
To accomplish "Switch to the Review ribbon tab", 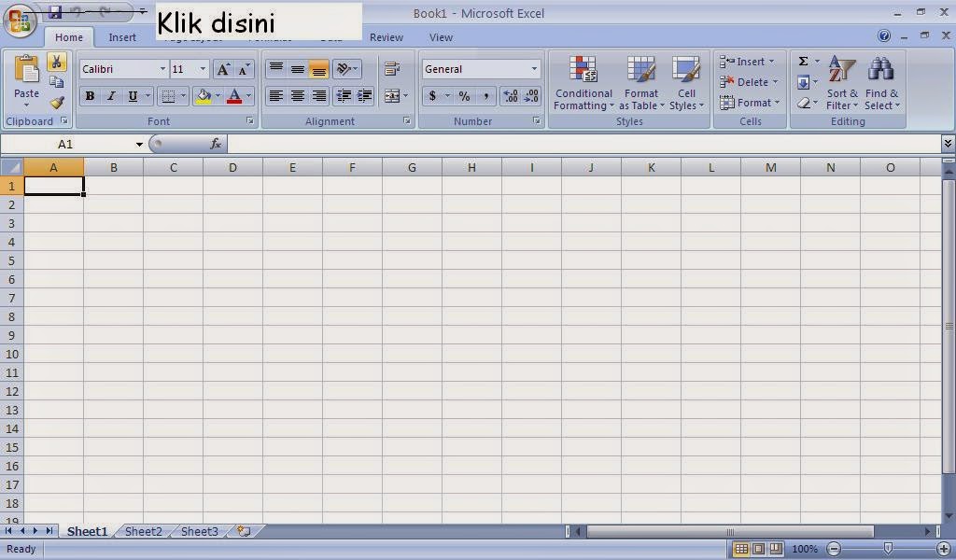I will point(386,37).
